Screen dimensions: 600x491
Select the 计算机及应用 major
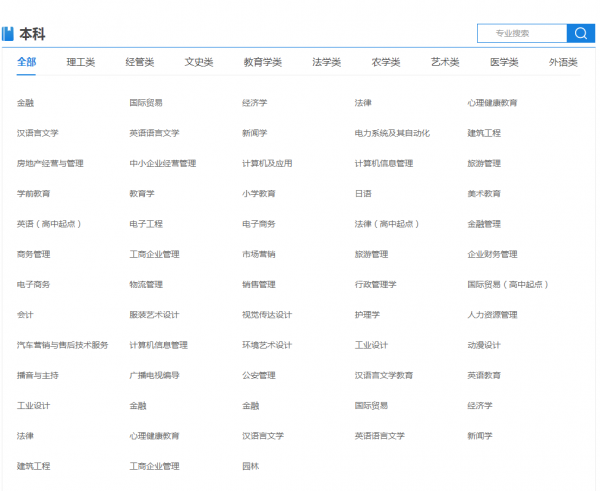pyautogui.click(x=267, y=163)
